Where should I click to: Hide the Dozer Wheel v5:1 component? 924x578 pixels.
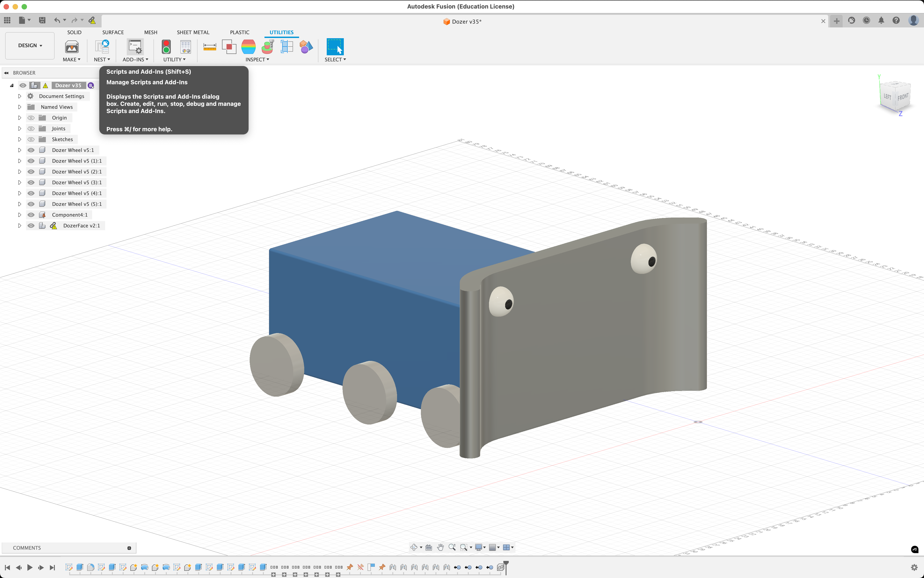coord(31,150)
